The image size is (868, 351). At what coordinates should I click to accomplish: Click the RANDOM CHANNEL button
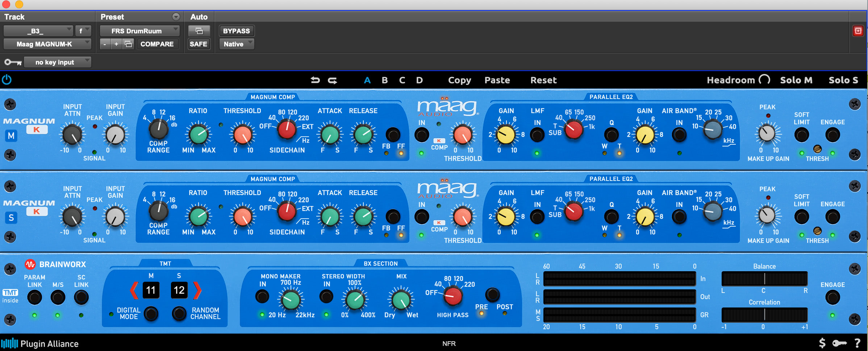coord(179,314)
